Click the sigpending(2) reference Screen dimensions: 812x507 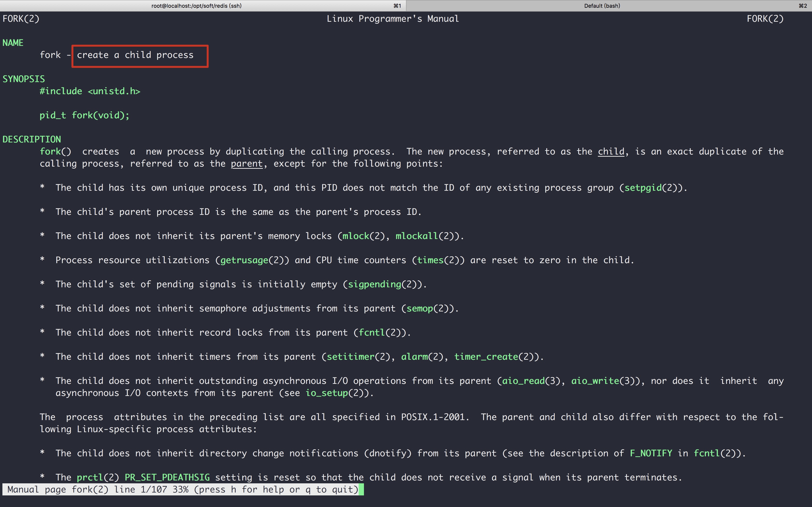(382, 284)
